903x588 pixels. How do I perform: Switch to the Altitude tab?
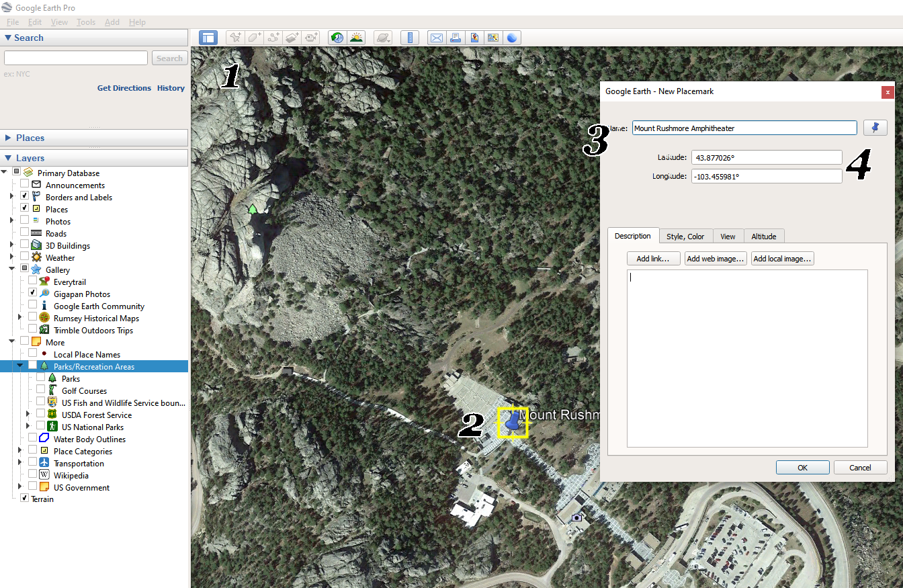click(764, 236)
